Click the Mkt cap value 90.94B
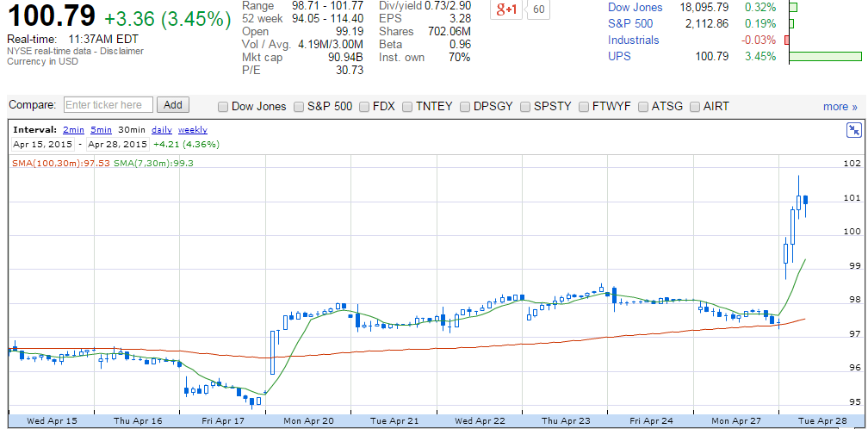 (345, 57)
